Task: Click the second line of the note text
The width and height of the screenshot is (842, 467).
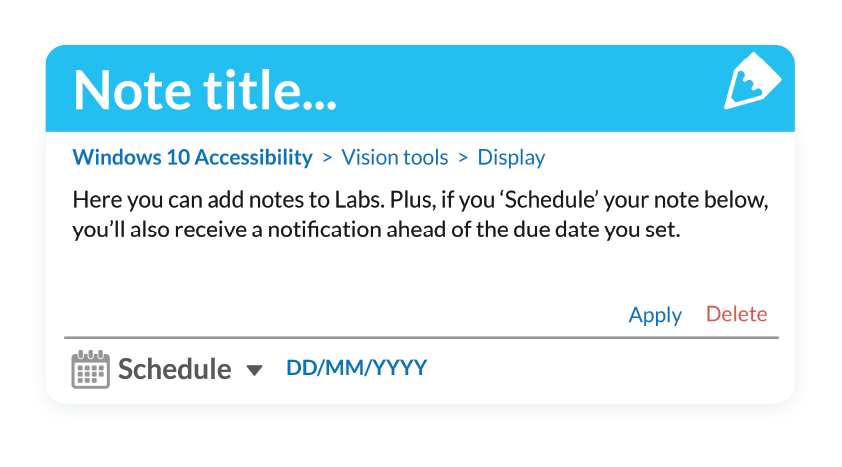Action: pos(376,230)
